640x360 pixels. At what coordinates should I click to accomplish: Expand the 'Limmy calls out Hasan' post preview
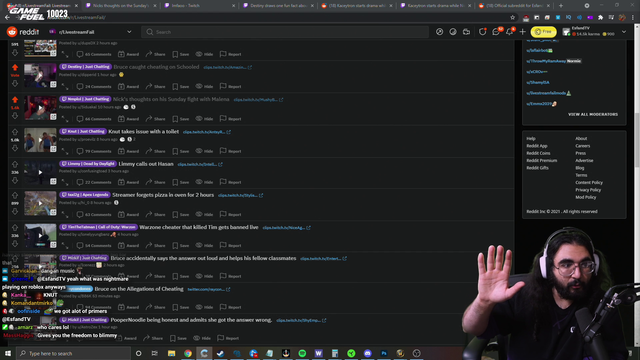pyautogui.click(x=65, y=182)
